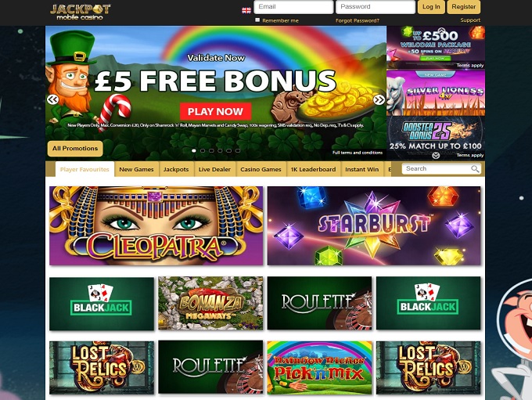This screenshot has width=532, height=400.
Task: Open the Silver Lioness promo banner
Action: click(436, 92)
